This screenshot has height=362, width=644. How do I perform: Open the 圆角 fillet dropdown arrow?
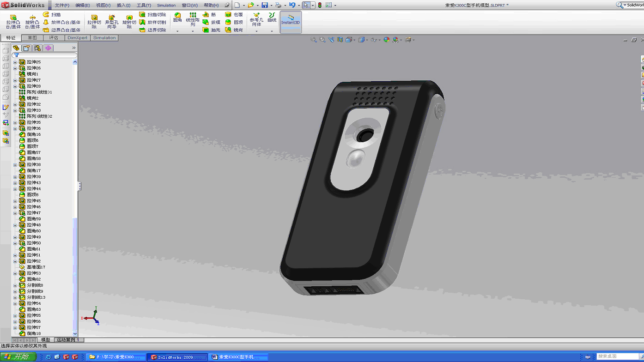[177, 31]
